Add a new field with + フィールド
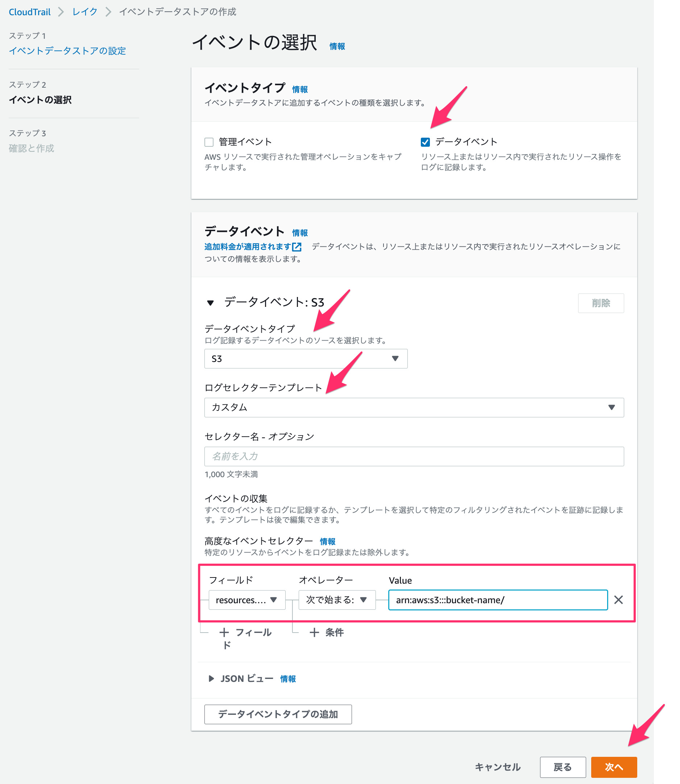The image size is (680, 784). click(x=246, y=632)
